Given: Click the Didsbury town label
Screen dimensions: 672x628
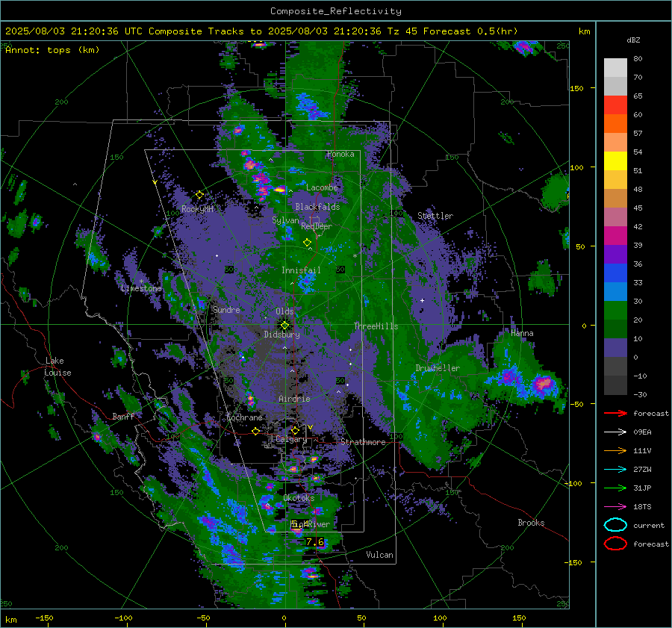Looking at the screenshot, I should coord(281,335).
